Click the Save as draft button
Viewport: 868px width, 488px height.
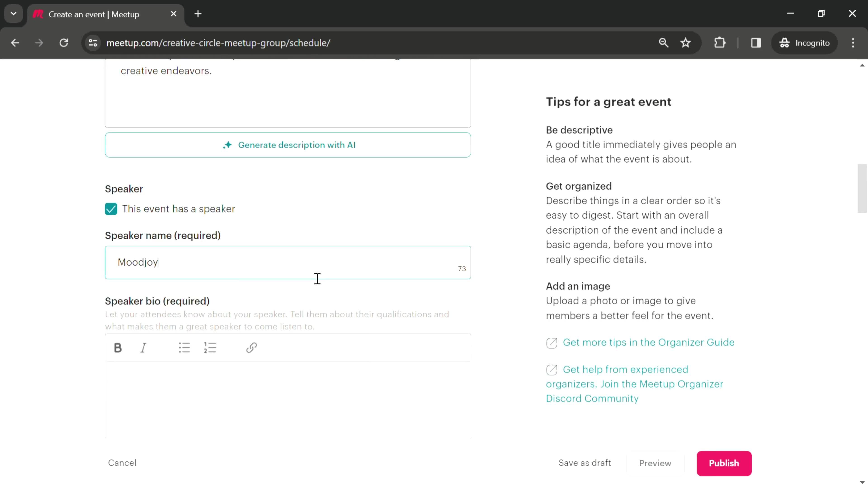pos(584,462)
